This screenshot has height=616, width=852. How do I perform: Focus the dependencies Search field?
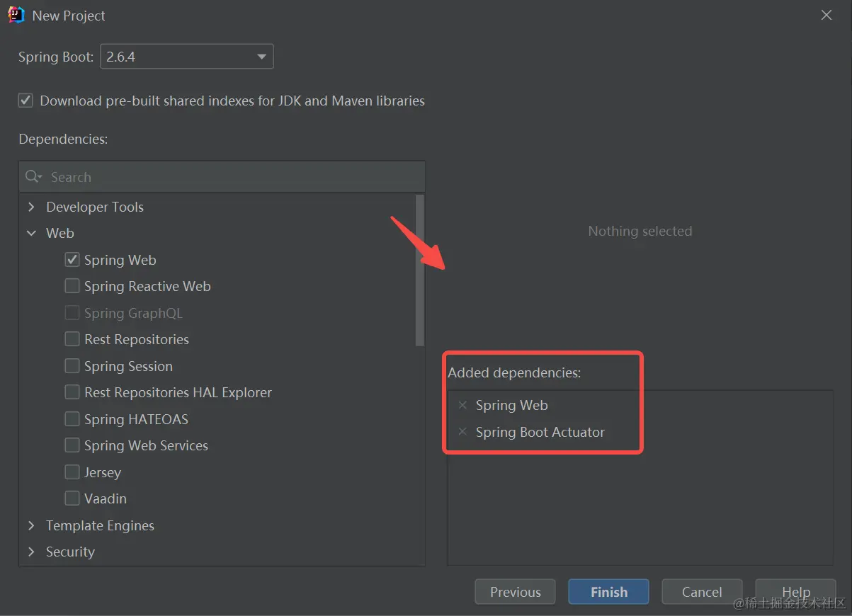tap(222, 177)
